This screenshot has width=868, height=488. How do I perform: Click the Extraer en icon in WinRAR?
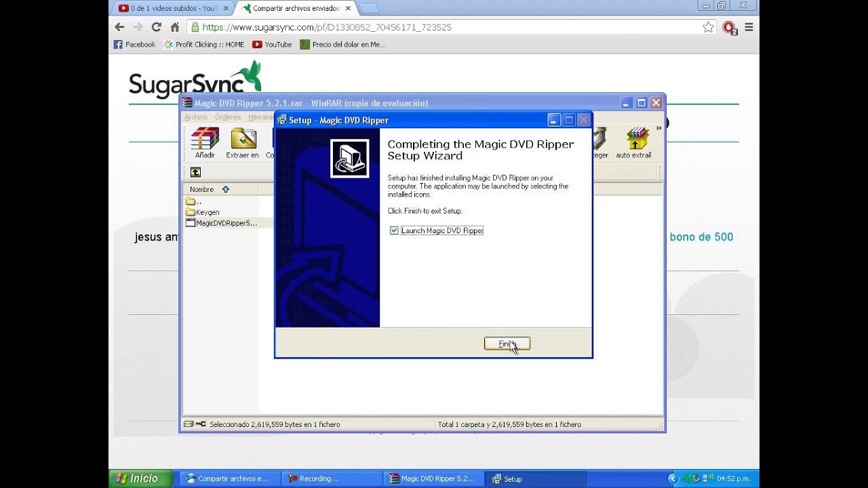click(x=242, y=143)
